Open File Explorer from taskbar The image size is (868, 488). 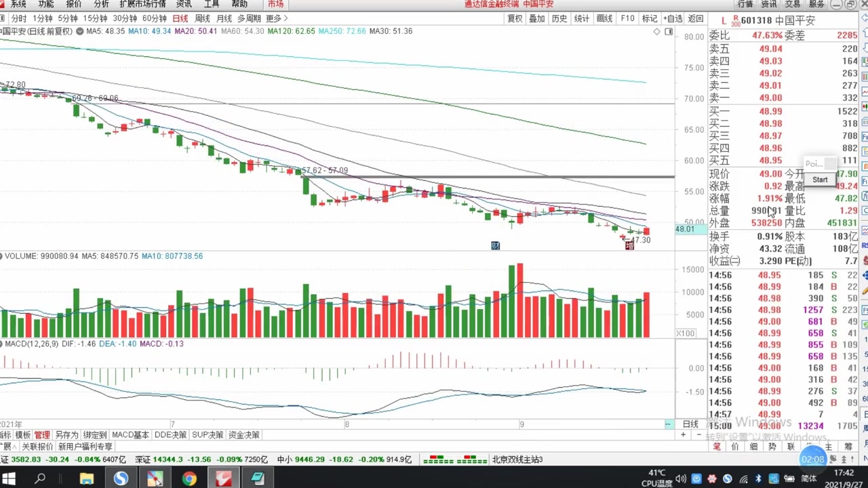(87, 479)
